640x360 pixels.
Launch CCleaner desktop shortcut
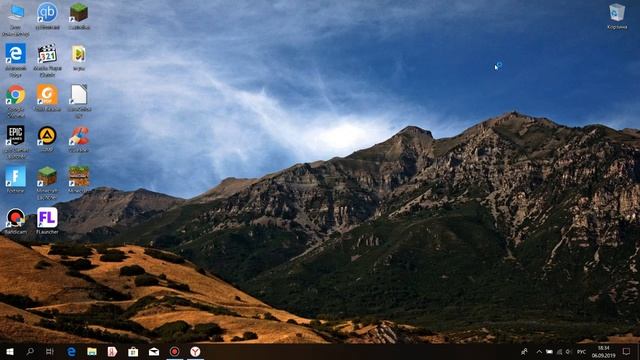pyautogui.click(x=79, y=139)
